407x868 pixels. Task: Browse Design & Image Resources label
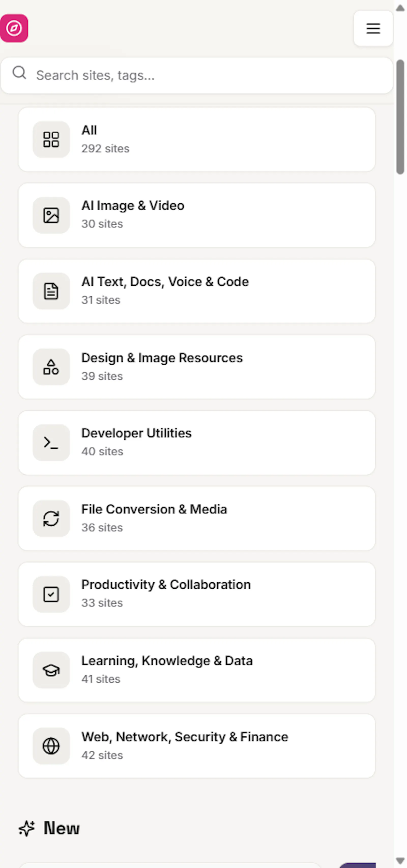coord(162,358)
